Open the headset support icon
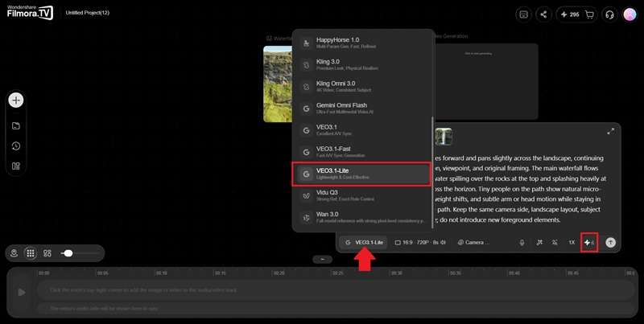The width and height of the screenshot is (644, 324). click(x=609, y=14)
